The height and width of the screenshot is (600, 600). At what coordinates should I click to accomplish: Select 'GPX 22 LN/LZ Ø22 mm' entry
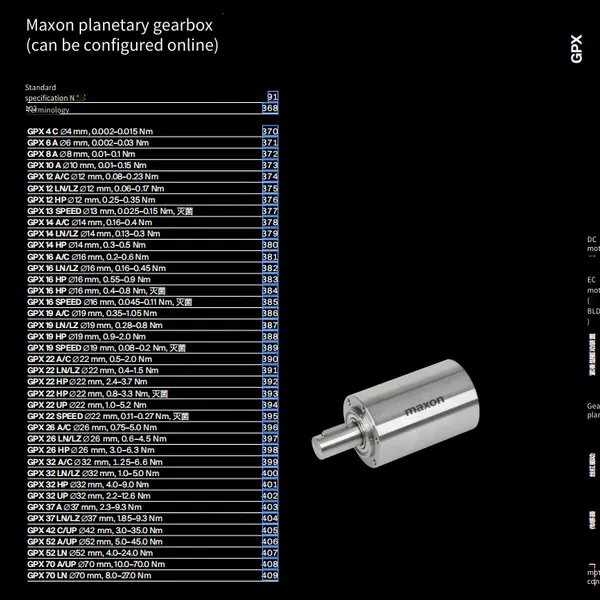point(93,370)
